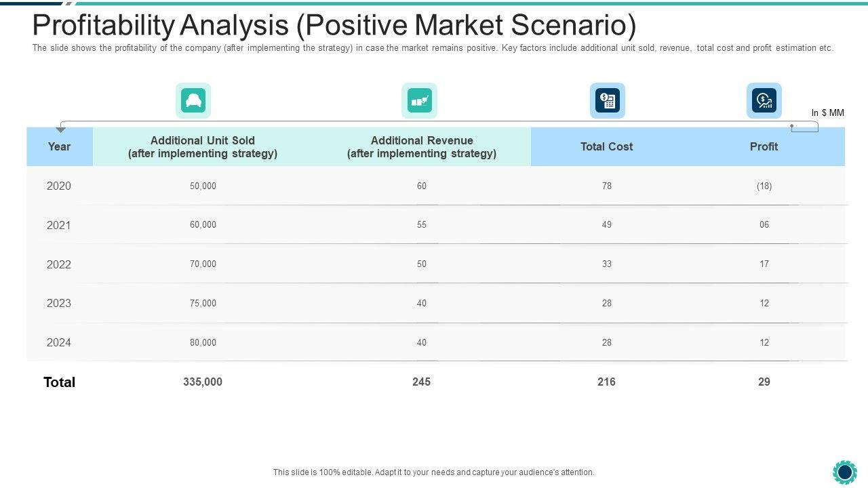
Task: Click the "In $ MM" unit label
Action: coord(827,113)
